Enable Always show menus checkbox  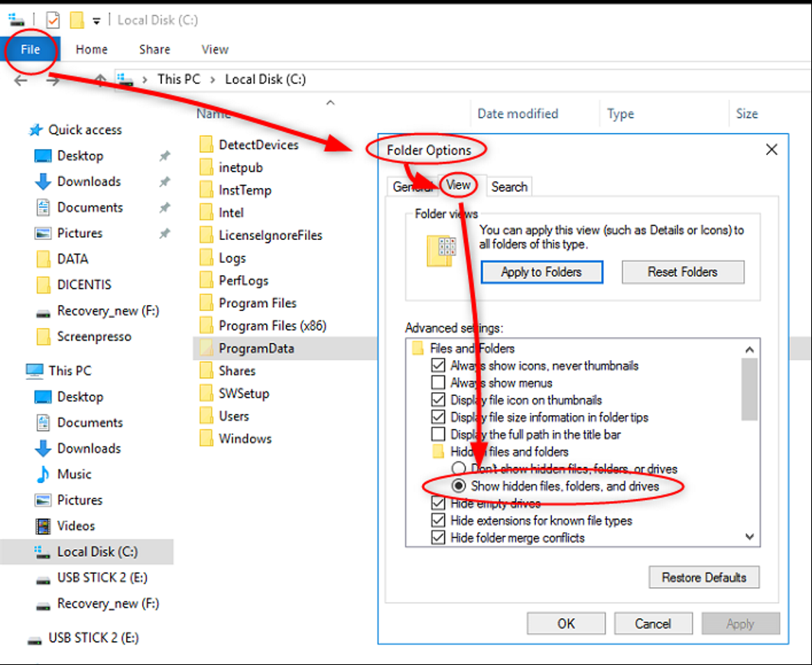438,382
